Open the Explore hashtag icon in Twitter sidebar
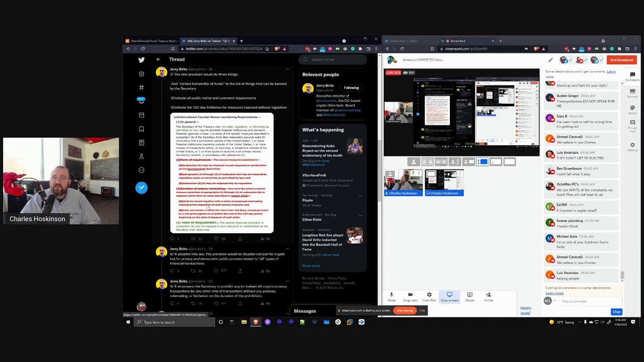 pos(141,87)
